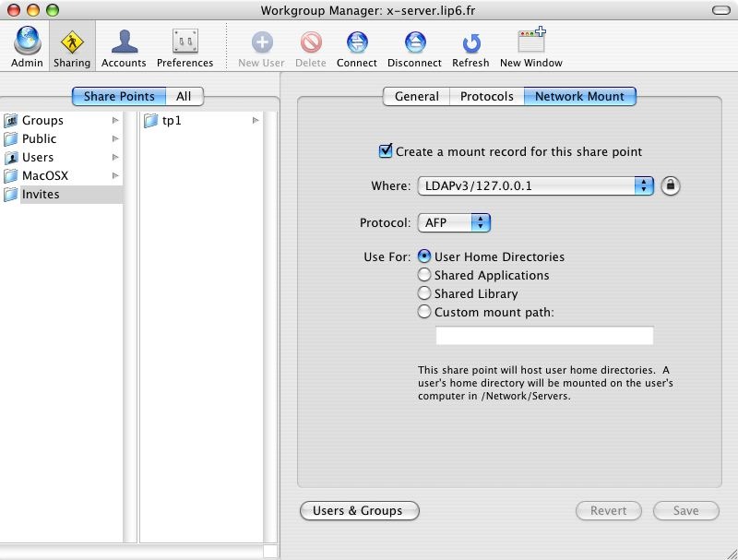Toggle Create a mount record checkbox
738x560 pixels.
(386, 151)
